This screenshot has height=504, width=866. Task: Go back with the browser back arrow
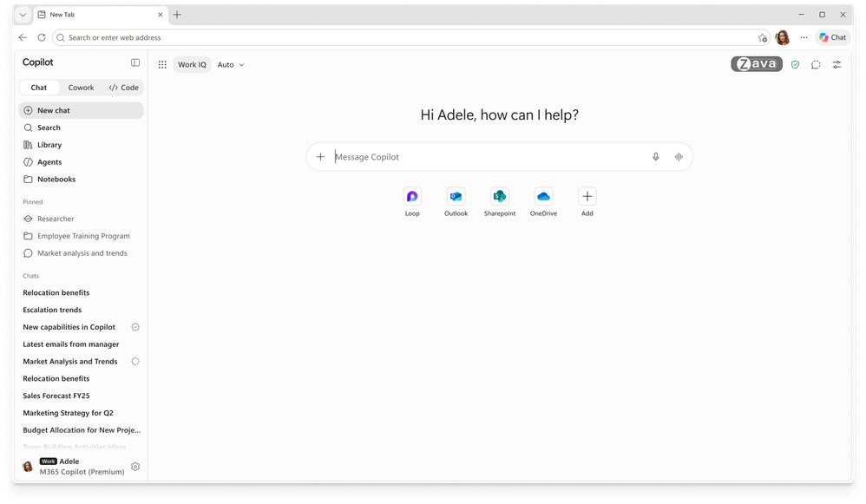[x=23, y=37]
